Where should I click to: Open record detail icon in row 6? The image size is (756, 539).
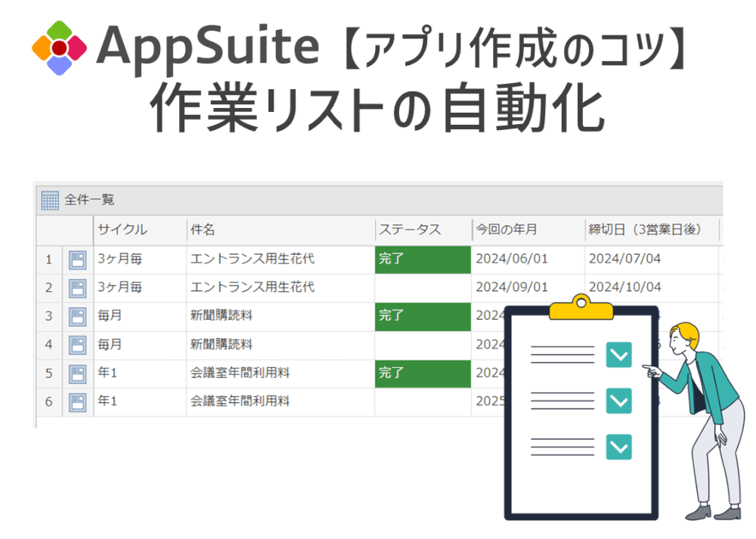pyautogui.click(x=78, y=402)
